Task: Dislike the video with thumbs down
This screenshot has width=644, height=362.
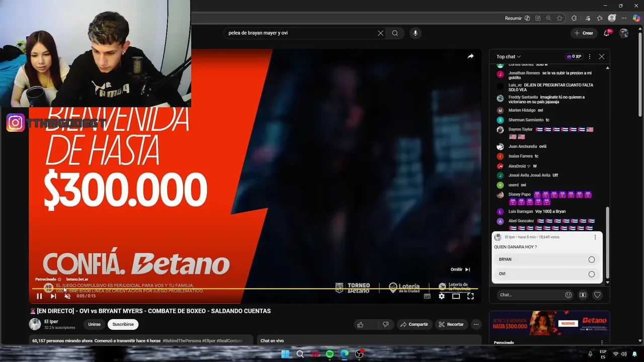Action: (385, 325)
